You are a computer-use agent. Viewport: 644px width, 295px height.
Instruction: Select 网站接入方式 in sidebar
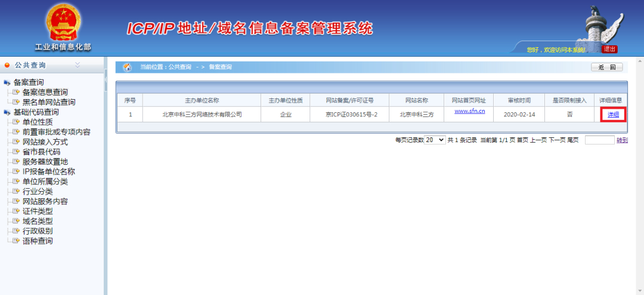coord(45,142)
